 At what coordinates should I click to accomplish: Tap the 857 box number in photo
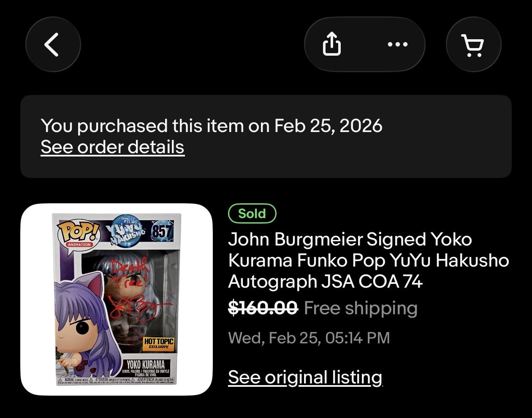pyautogui.click(x=162, y=231)
